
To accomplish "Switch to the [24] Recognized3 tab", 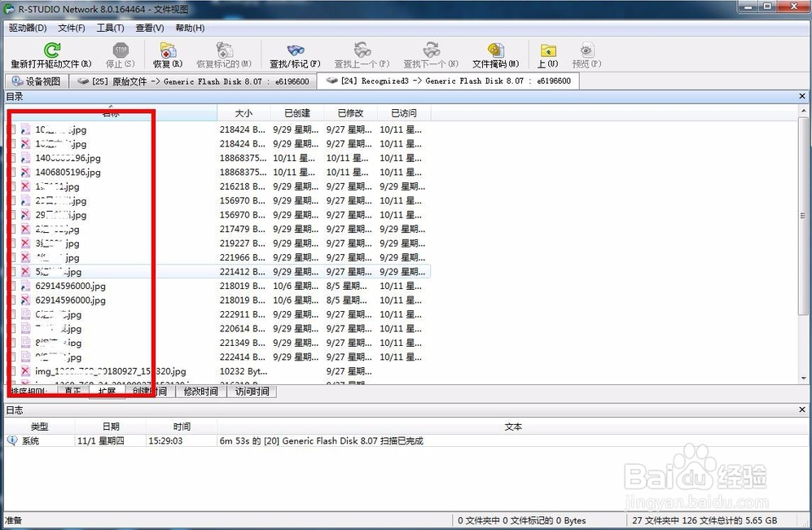I will 448,81.
